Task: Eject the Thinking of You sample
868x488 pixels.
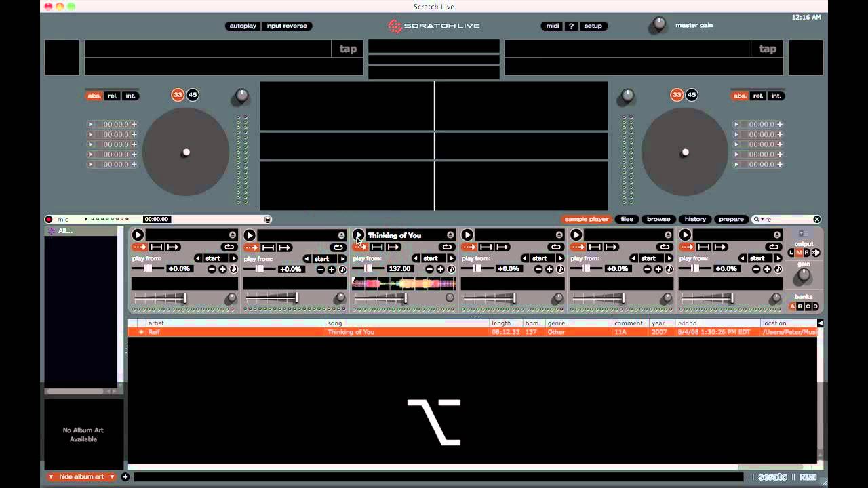Action: click(x=450, y=235)
